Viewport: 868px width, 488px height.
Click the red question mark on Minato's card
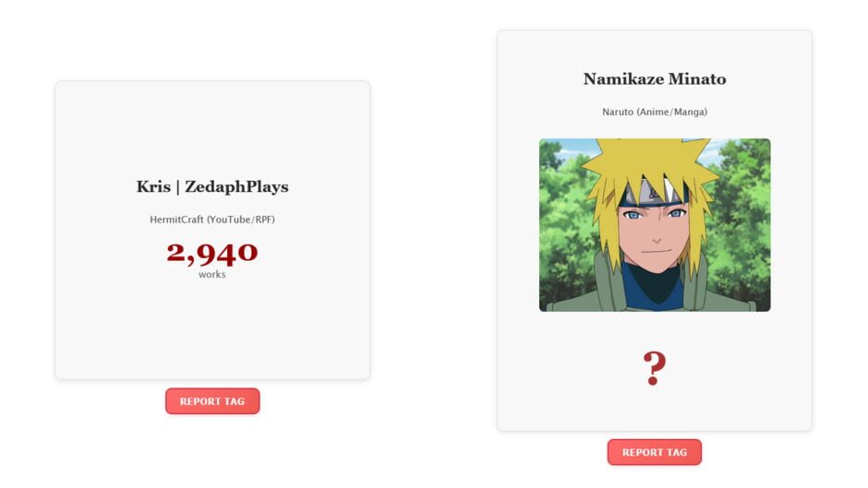[654, 368]
